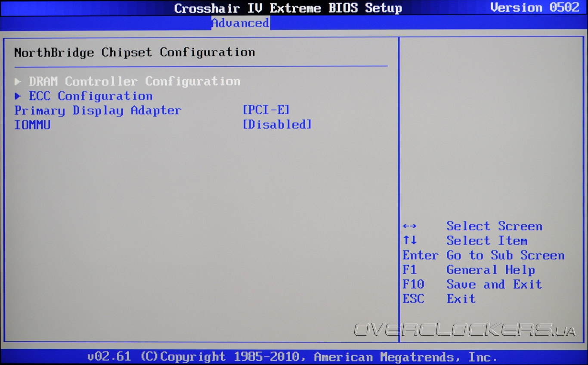
Task: Select the Advanced tab
Action: 241,23
